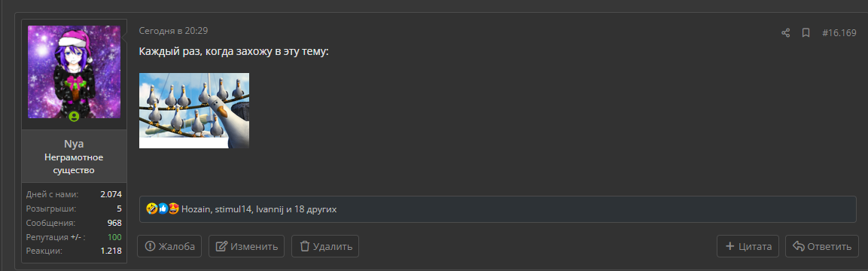The image size is (868, 271).
Task: Open Nya's avatar image
Action: pos(75,72)
